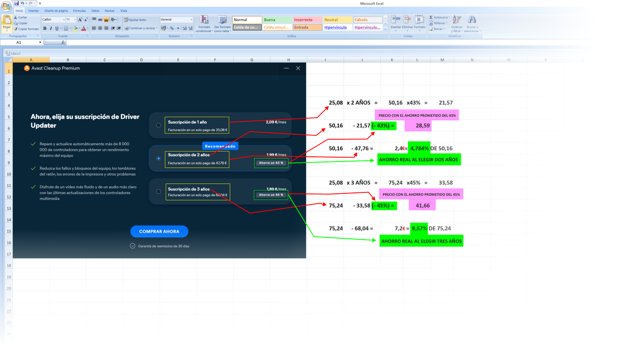This screenshot has width=617, height=364.
Task: Toggle bold formatting
Action: coord(45,28)
